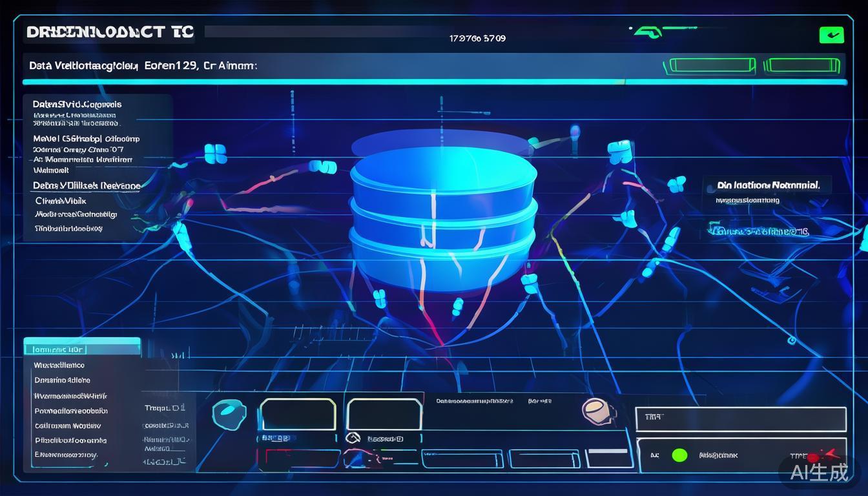Click the small triangle icon under the second rounded box

click(353, 439)
